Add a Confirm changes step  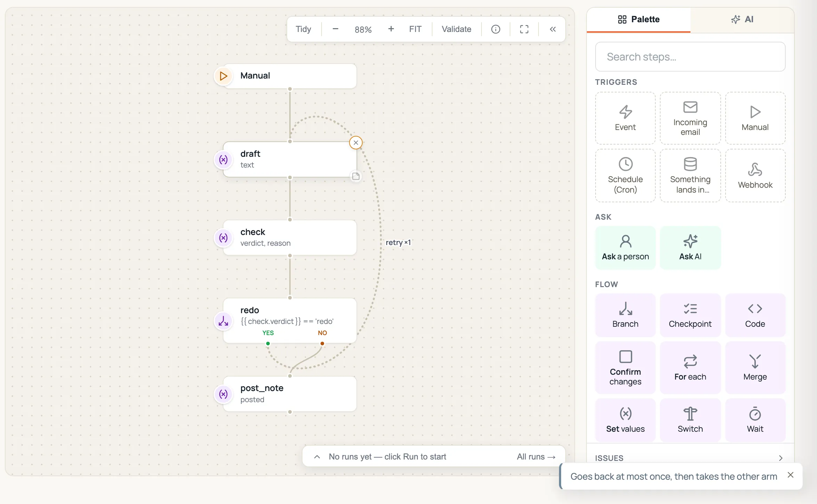[625, 367]
